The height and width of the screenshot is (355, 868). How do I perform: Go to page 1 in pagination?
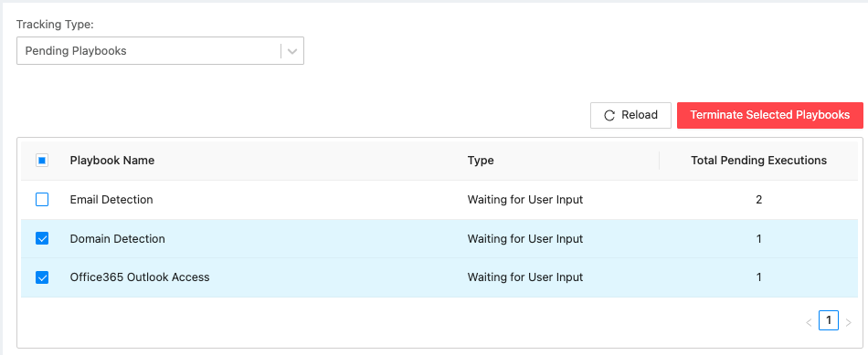coord(829,320)
